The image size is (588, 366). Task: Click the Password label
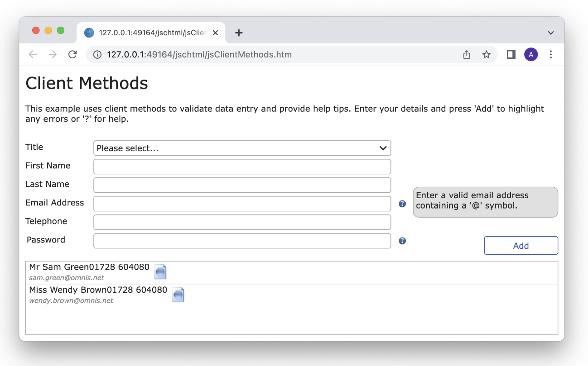tap(46, 240)
